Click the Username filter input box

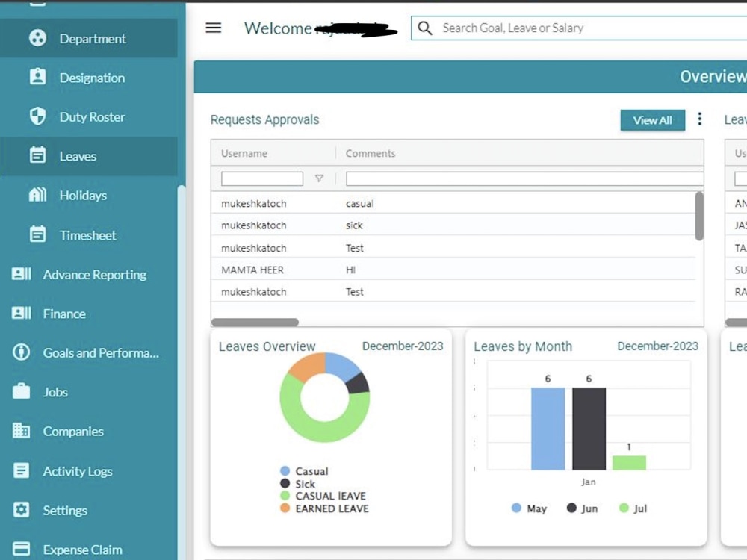pos(262,178)
